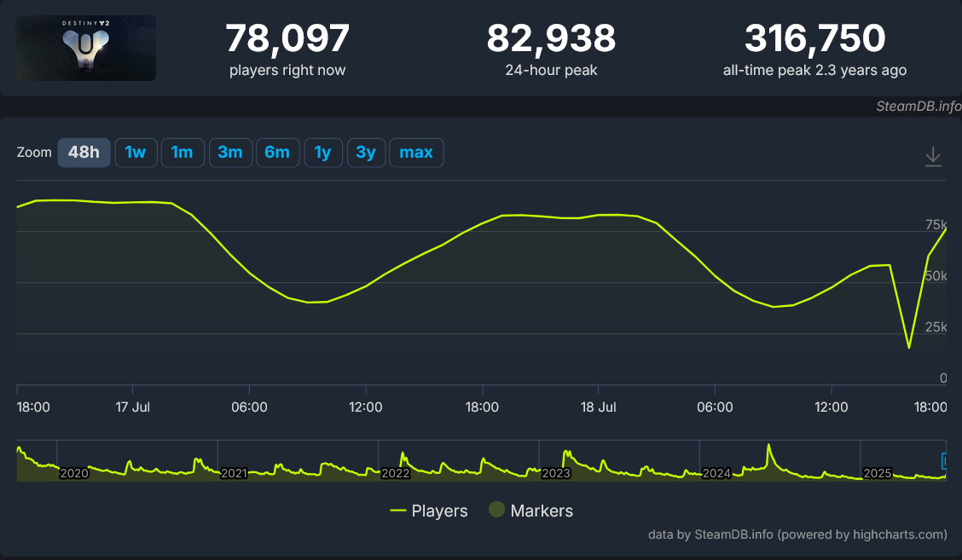The height and width of the screenshot is (560, 962).
Task: Click the '25k' y-axis label
Action: 936,327
